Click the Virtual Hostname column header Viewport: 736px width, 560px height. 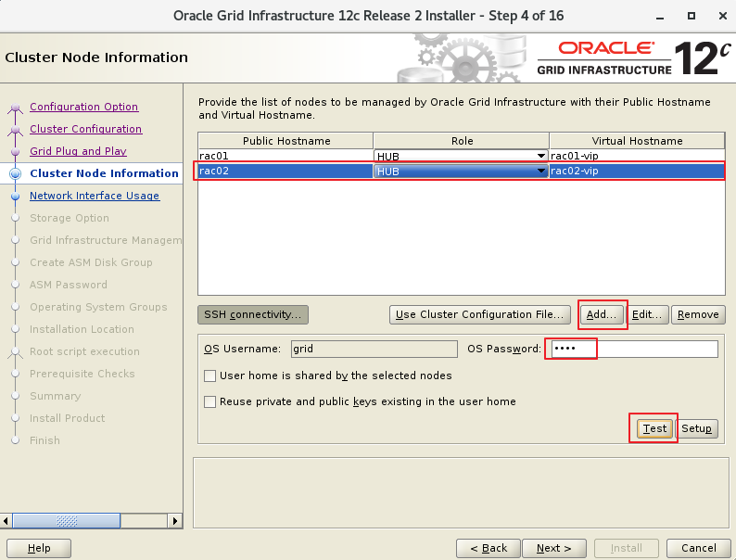tap(637, 141)
